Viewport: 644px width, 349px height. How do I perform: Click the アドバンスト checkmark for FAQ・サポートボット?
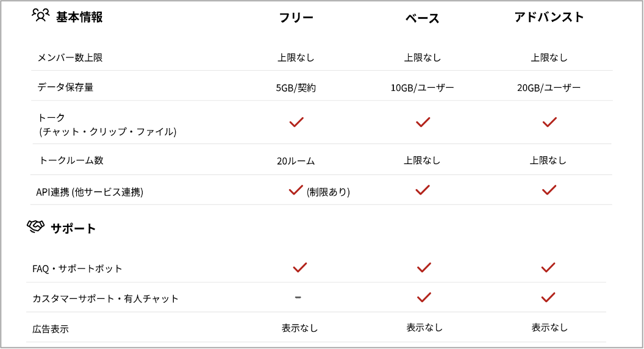548,267
